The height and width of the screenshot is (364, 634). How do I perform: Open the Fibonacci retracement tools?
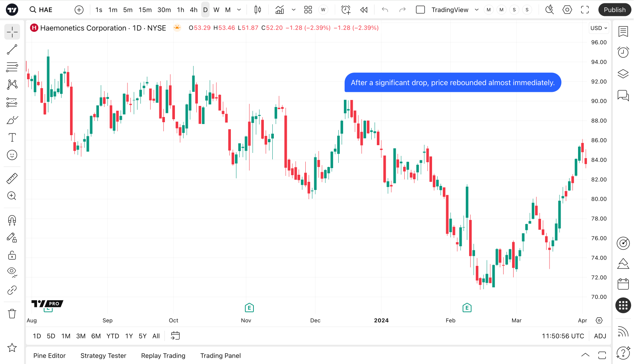coord(12,67)
